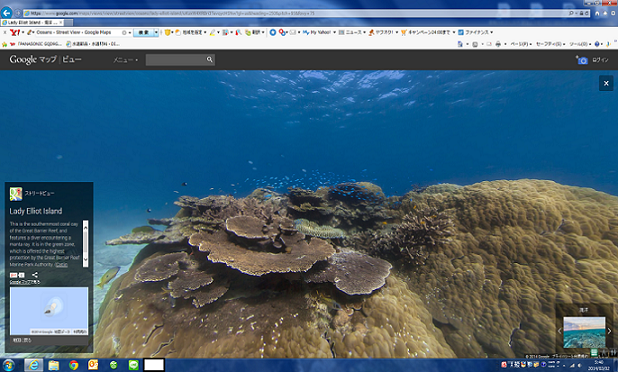The width and height of the screenshot is (618, 372).
Task: Open the reef thumbnail preview at bottom right
Action: [584, 332]
